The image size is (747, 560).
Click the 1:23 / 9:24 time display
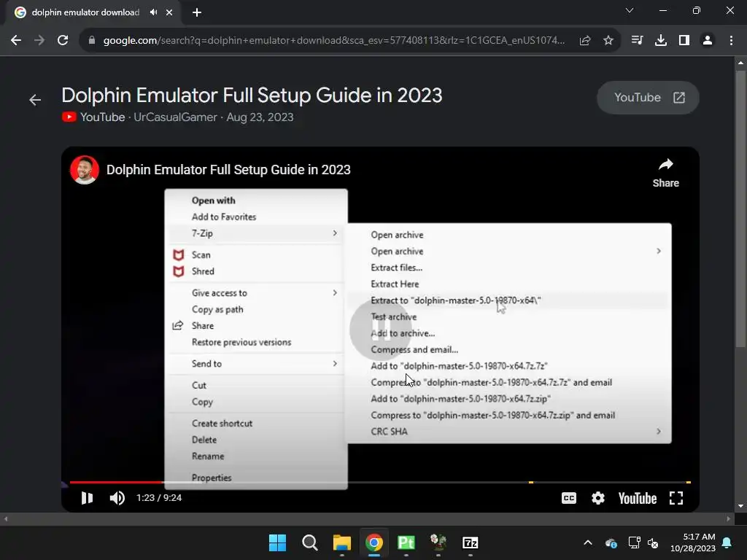(159, 498)
